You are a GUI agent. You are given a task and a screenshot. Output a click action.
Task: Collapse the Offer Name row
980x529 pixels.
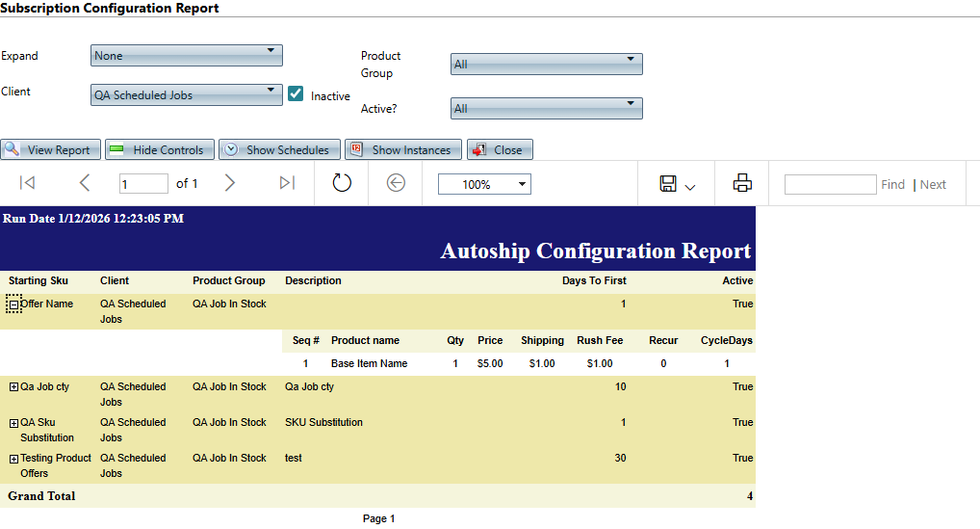(13, 304)
